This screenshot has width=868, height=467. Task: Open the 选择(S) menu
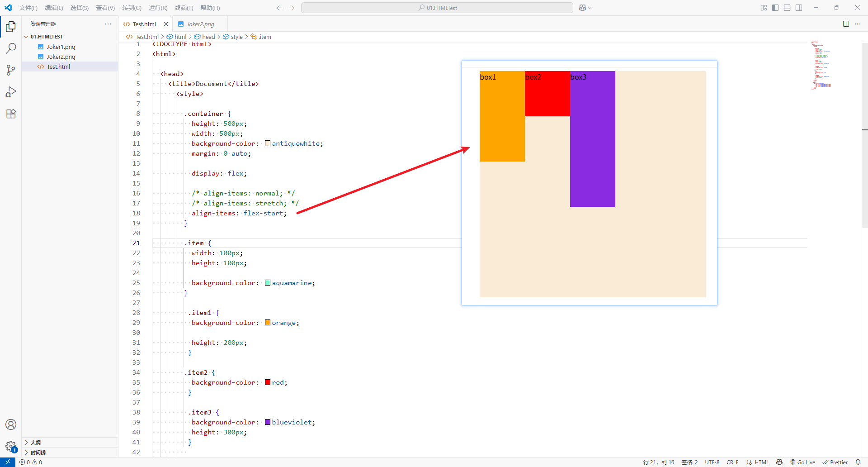[x=79, y=8]
